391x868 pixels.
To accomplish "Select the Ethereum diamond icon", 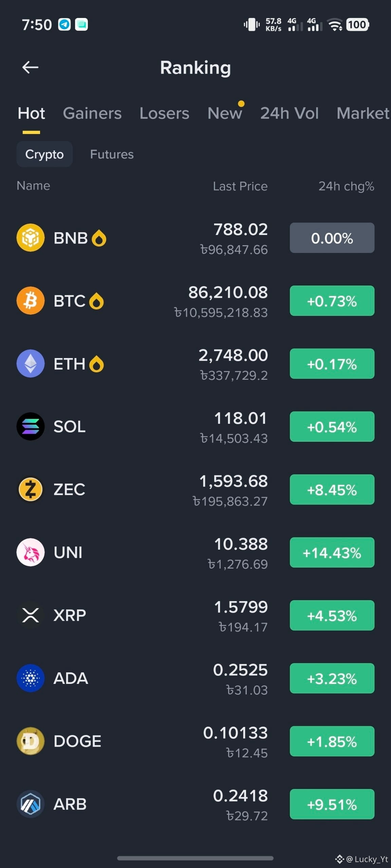I will [x=31, y=363].
